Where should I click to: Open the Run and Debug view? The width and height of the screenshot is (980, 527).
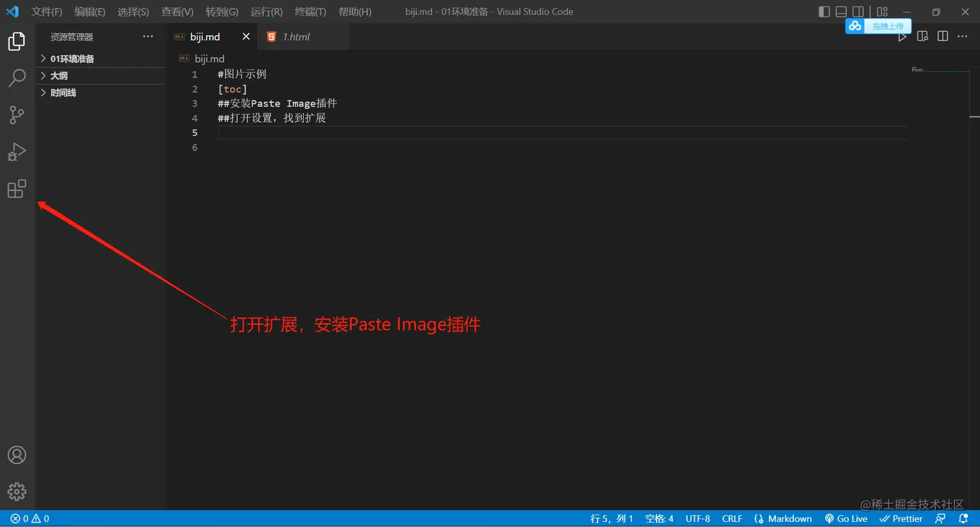[16, 152]
